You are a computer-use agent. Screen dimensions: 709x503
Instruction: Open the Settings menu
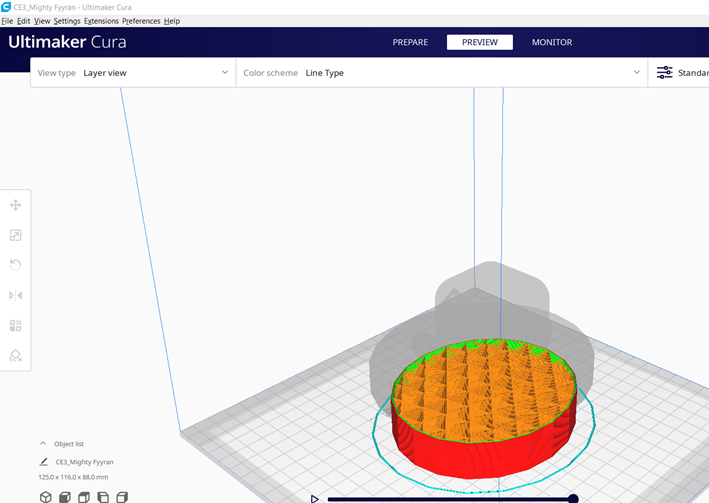67,21
